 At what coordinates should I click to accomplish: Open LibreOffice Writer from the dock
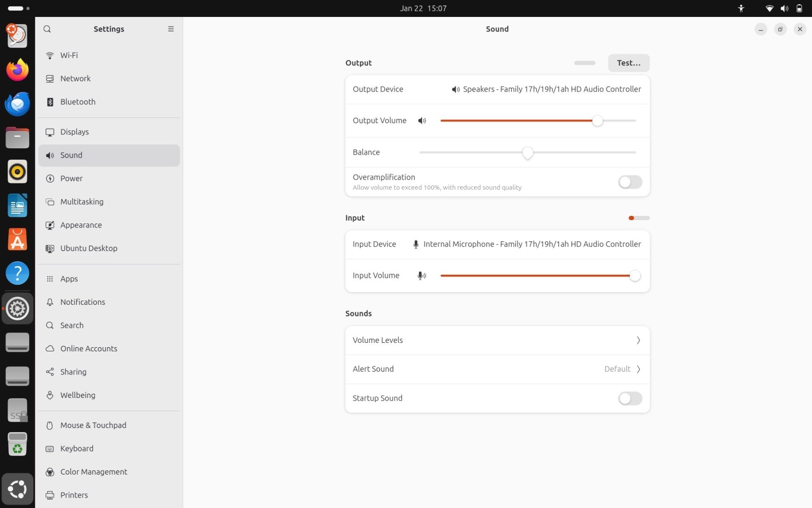point(17,206)
